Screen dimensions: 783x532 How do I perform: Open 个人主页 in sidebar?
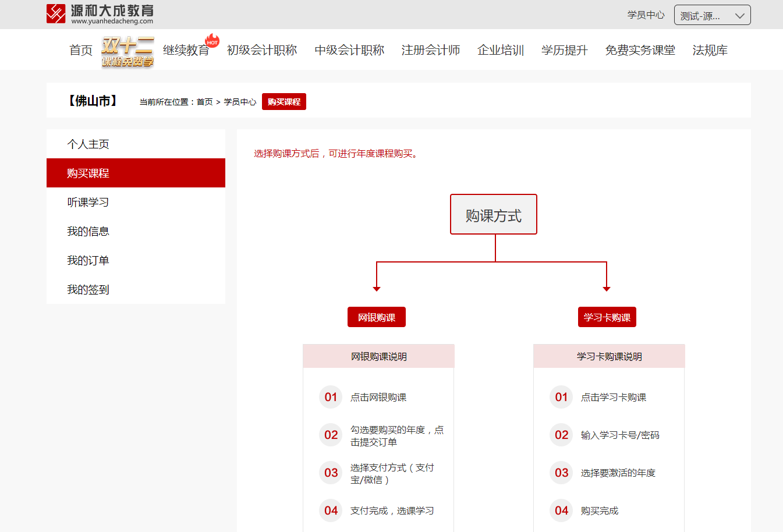click(88, 144)
